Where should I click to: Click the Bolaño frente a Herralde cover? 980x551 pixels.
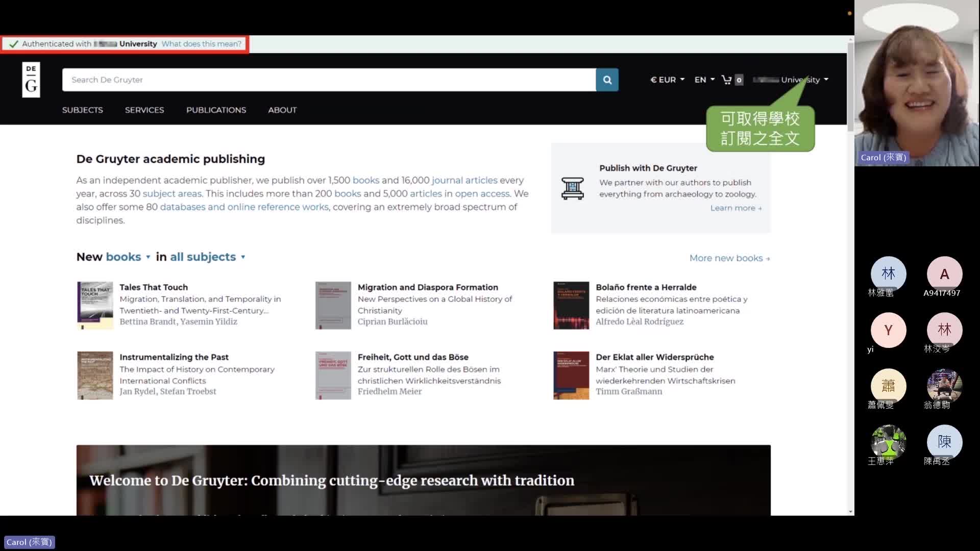[571, 305]
